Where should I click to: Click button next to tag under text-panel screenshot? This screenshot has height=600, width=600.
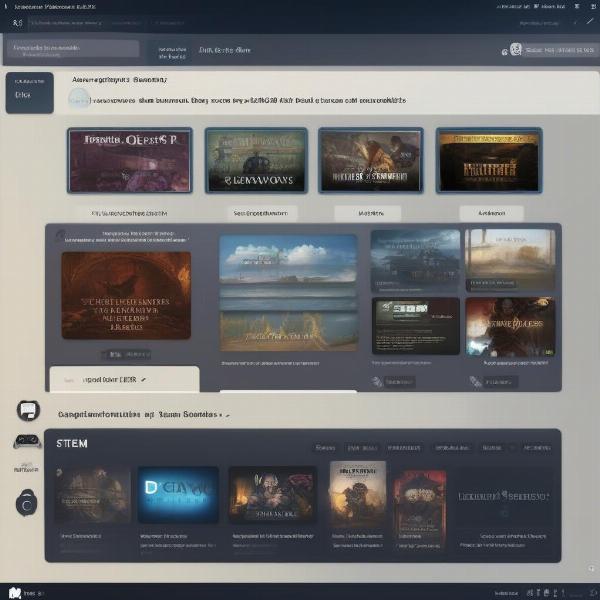pos(400,382)
